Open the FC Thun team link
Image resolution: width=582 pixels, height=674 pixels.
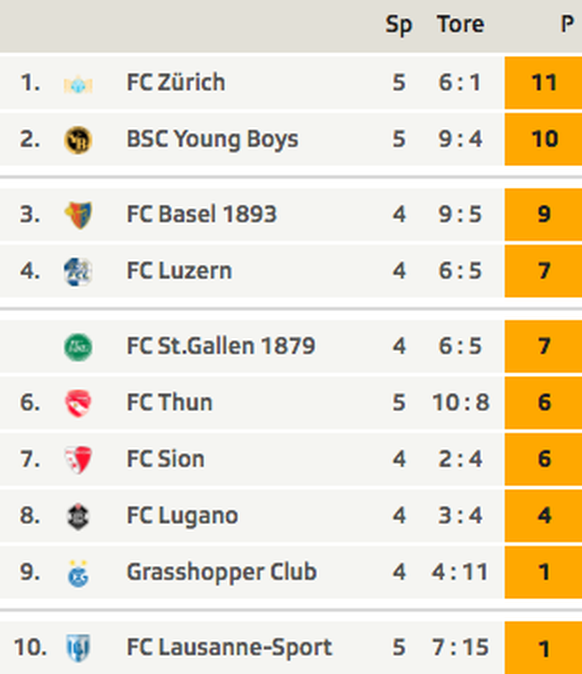[x=169, y=402]
